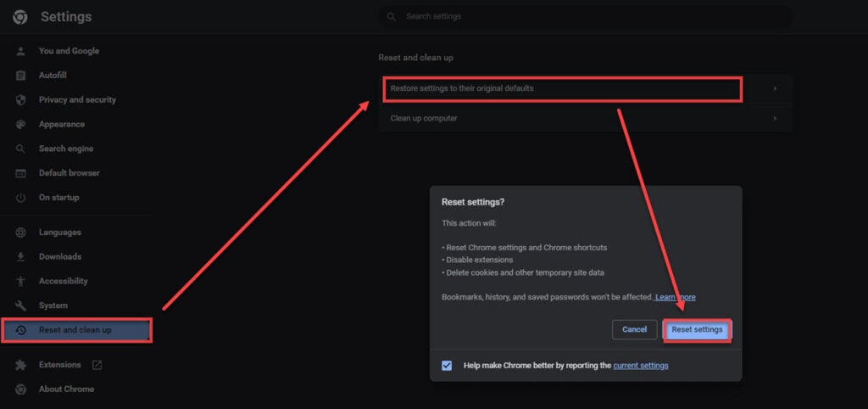
Task: Expand Restore settings to their original defaults
Action: click(586, 88)
